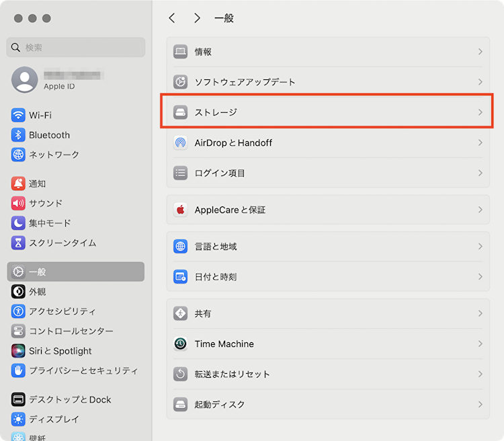Click the 言語と地域 globe icon
Image resolution: width=504 pixels, height=441 pixels.
point(180,247)
